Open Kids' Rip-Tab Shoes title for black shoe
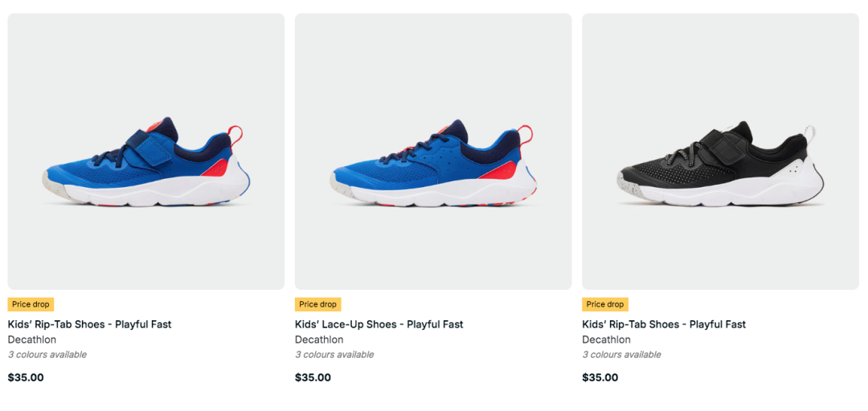Viewport: 868px width, 411px height. 665,324
